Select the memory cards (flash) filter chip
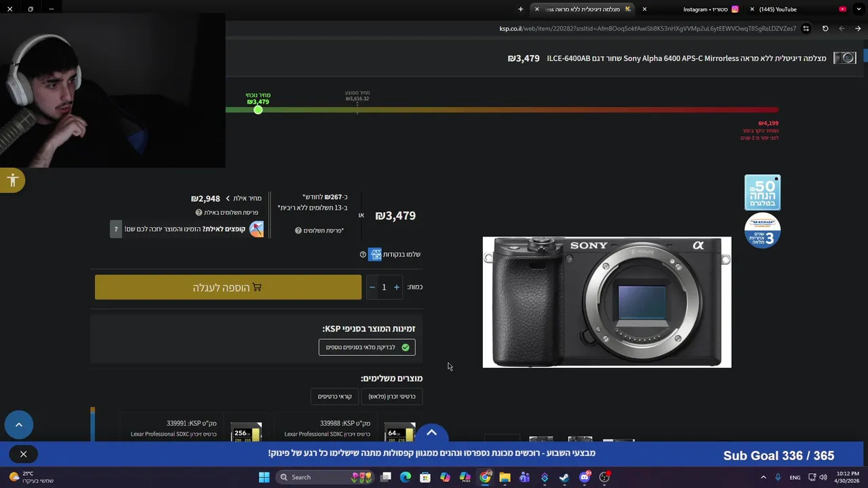Viewport: 868px width, 488px height. point(392,396)
